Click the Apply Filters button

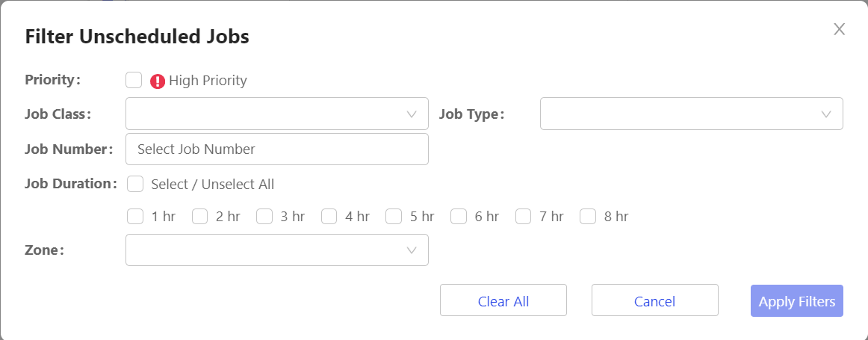click(x=796, y=300)
